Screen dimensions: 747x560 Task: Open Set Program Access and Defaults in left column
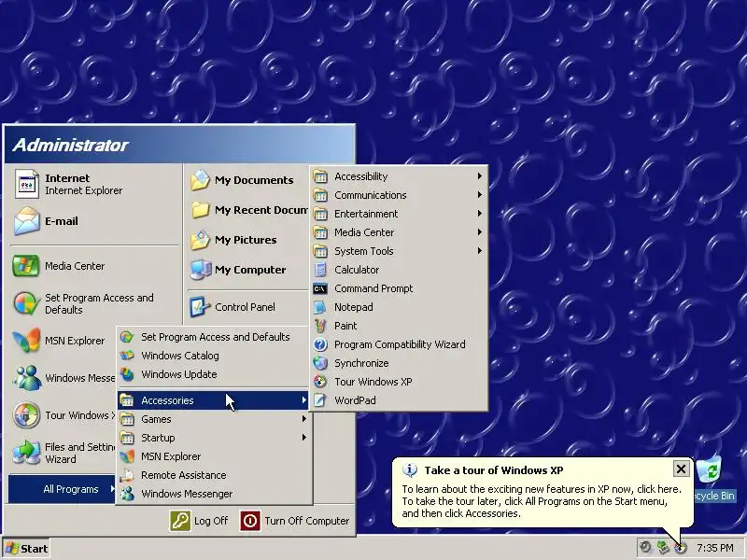coord(93,303)
